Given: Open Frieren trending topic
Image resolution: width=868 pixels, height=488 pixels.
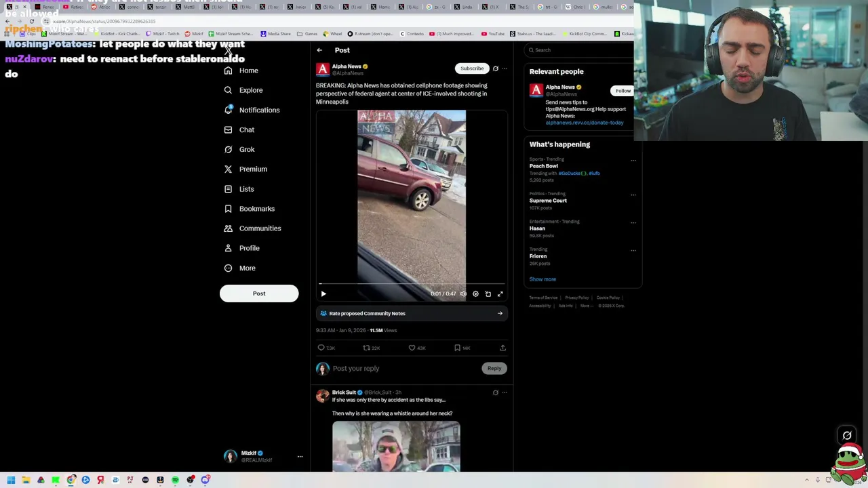Looking at the screenshot, I should [538, 256].
